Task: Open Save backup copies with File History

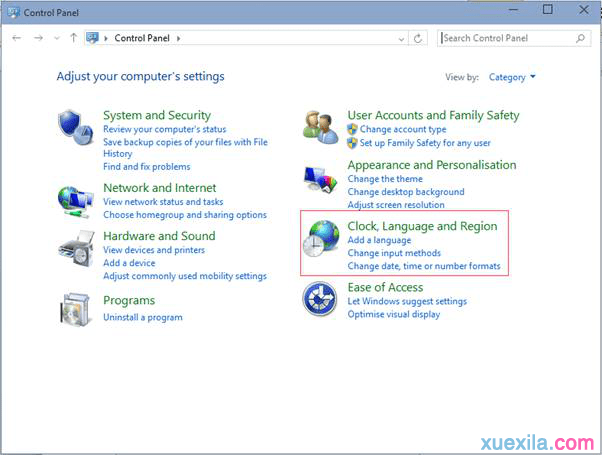Action: (x=185, y=148)
